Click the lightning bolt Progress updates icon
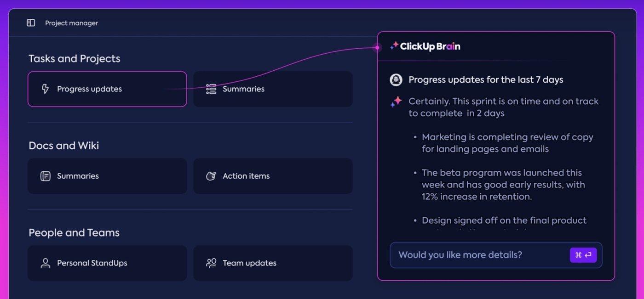Screen dimensions: 644x299 (x=45, y=89)
